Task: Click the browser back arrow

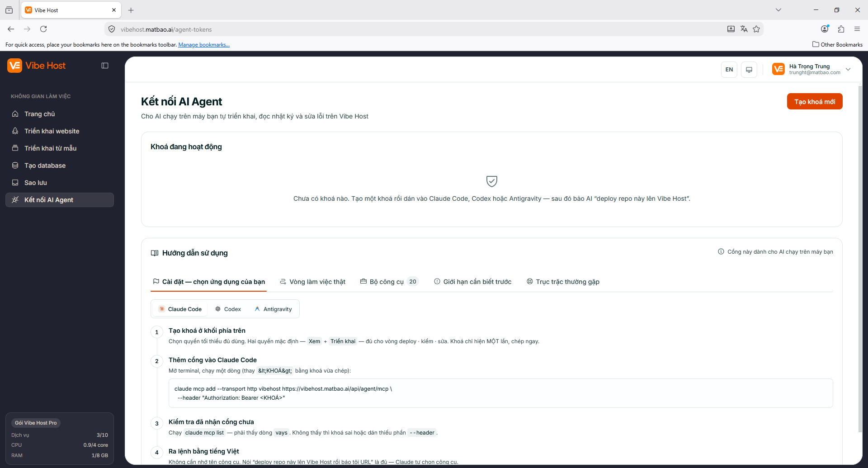Action: 11,29
